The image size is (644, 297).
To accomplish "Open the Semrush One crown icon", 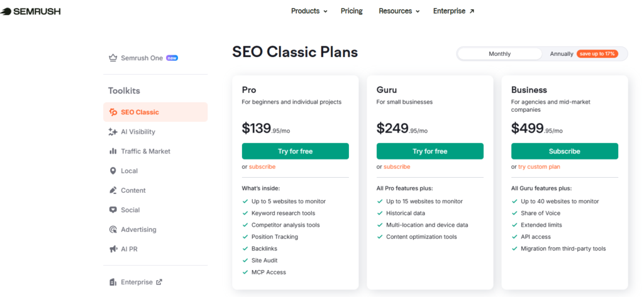I will 113,58.
